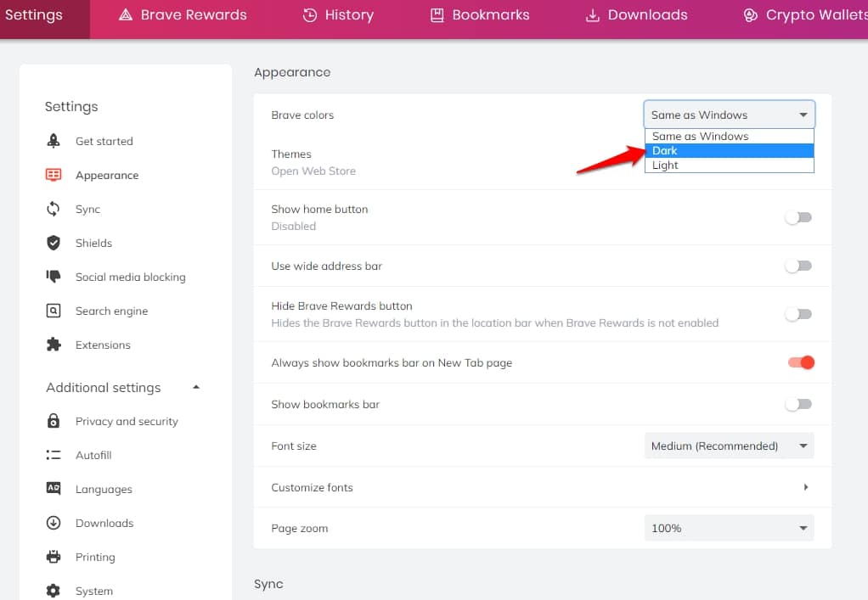Viewport: 868px width, 600px height.
Task: Open Languages settings section
Action: click(x=104, y=489)
